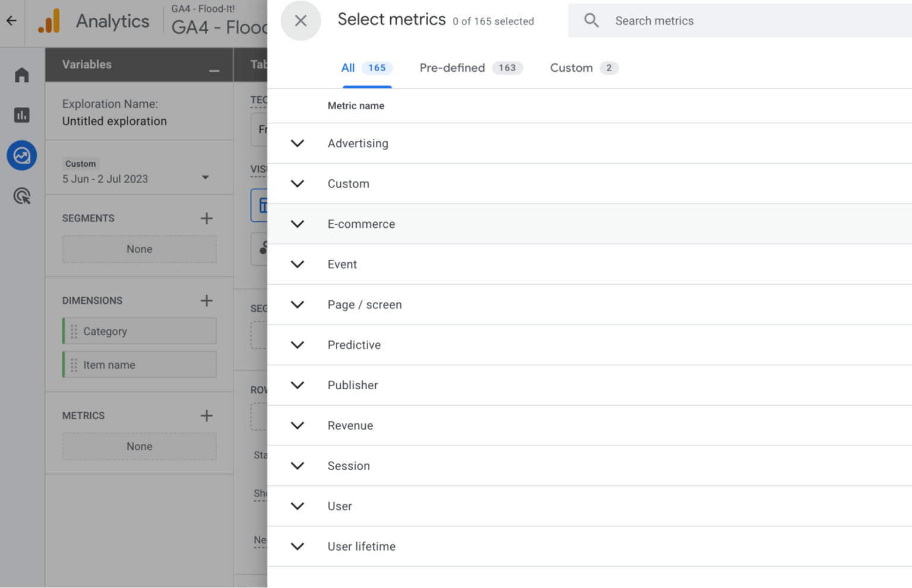Switch to the Pre-defined metrics tab
The height and width of the screenshot is (588, 912).
click(452, 68)
